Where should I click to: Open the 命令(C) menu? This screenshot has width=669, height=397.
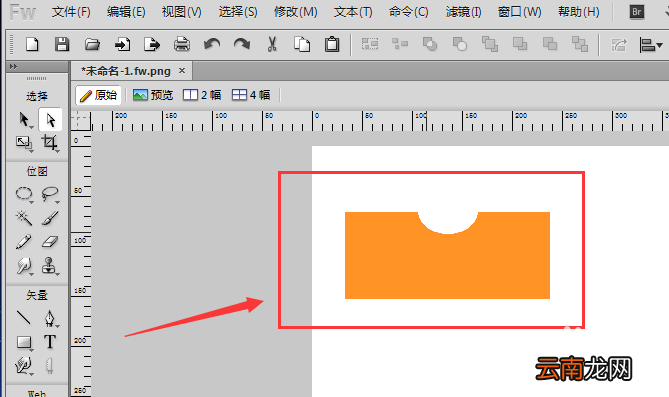408,12
